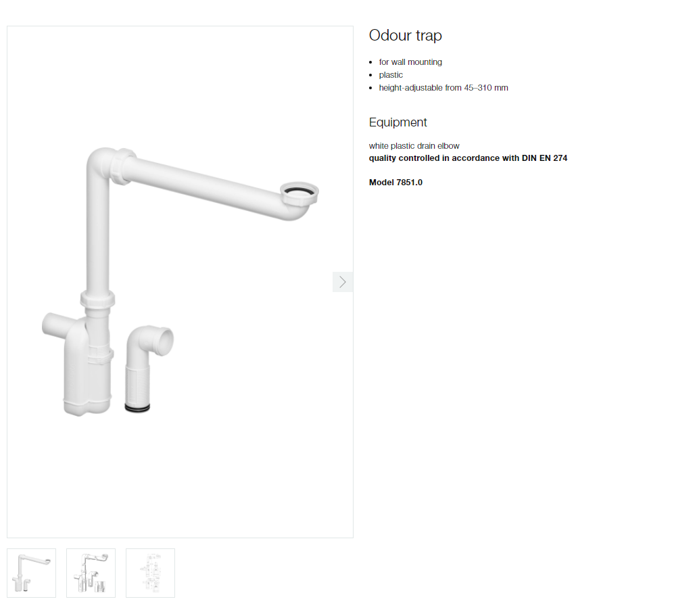The width and height of the screenshot is (676, 616).
Task: Click "for wall mounting" bullet point
Action: (x=410, y=62)
